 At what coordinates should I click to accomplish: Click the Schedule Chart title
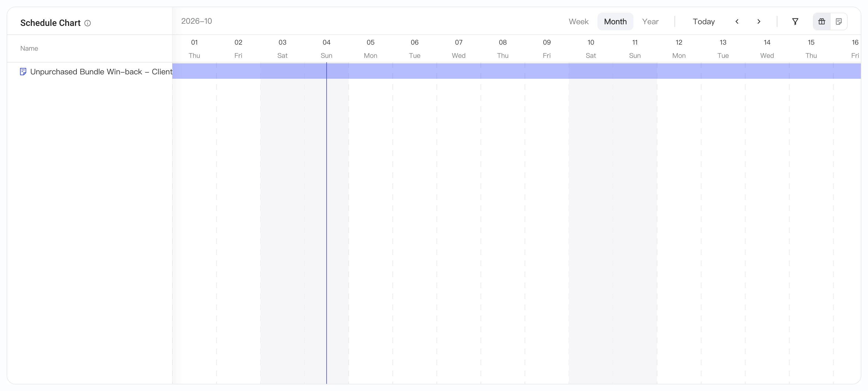[x=50, y=23]
